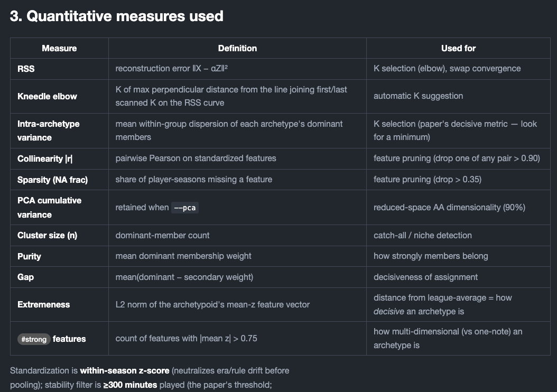The width and height of the screenshot is (557, 392).
Task: Click the "dominant-member count" definition cell
Action: (x=237, y=236)
